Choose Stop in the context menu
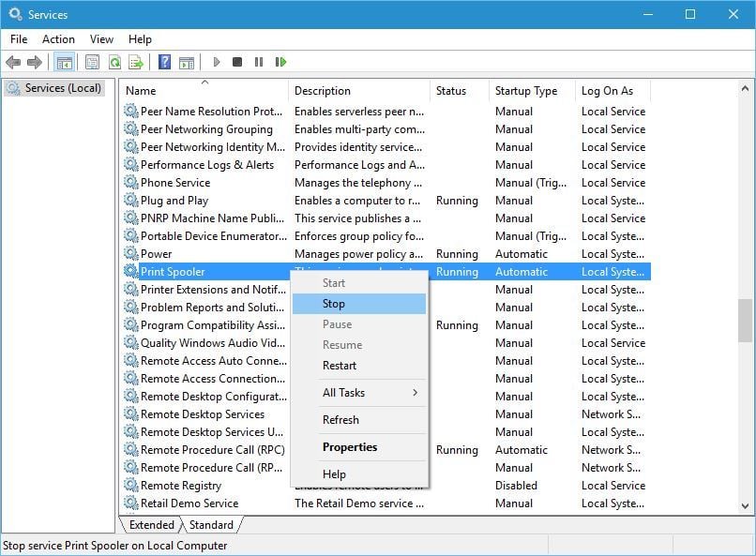The image size is (756, 556). click(x=359, y=304)
